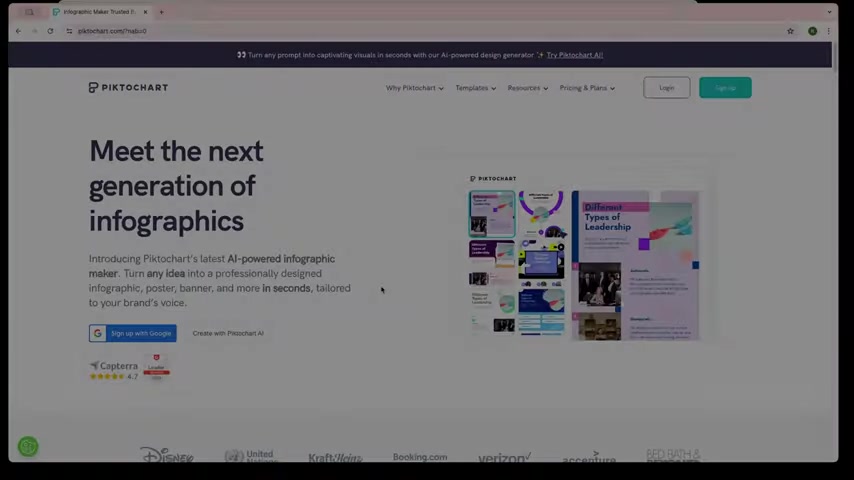This screenshot has width=854, height=480.
Task: Follow the Try Piktochart AI banner link
Action: [575, 55]
